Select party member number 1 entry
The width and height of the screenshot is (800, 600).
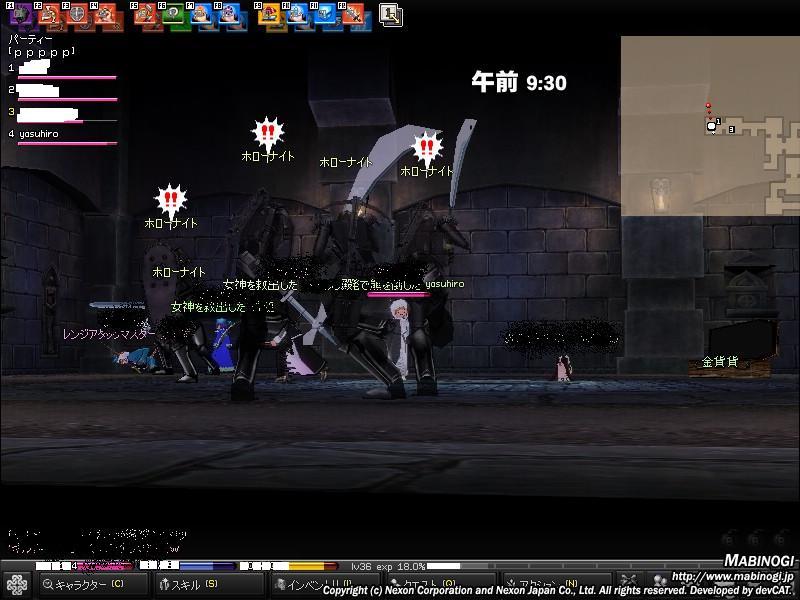(x=62, y=70)
